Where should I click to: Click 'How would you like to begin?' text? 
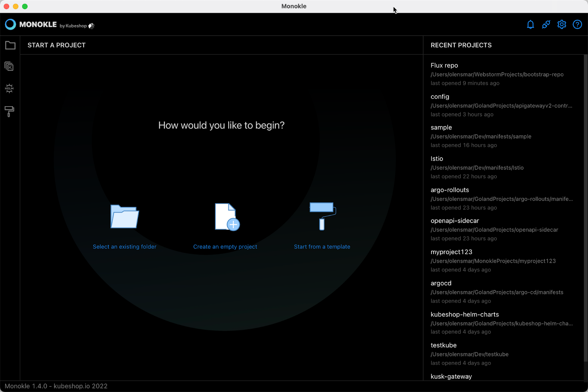tap(221, 125)
